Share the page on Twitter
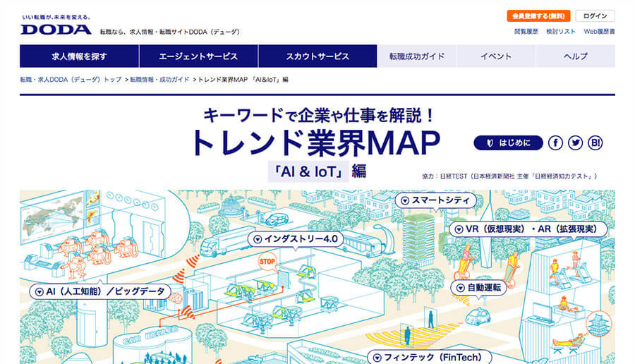Viewport: 635px width, 364px height. [575, 143]
